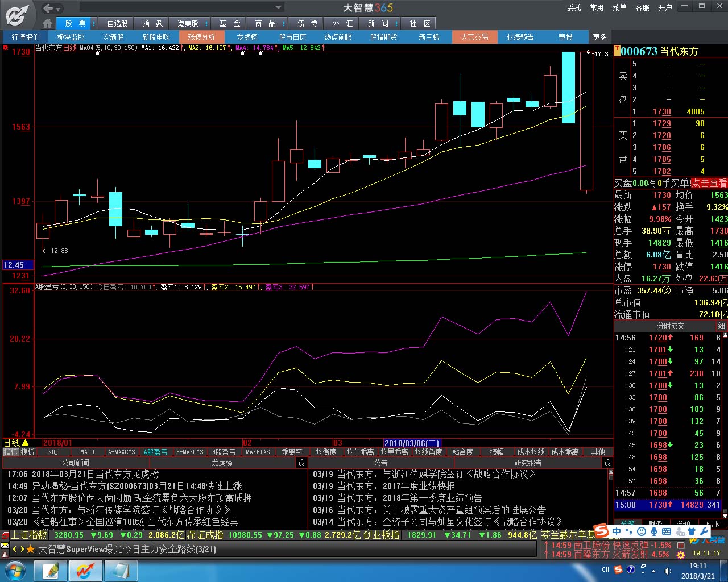Switch indicator to MACD
This screenshot has height=582, width=728.
(x=88, y=452)
